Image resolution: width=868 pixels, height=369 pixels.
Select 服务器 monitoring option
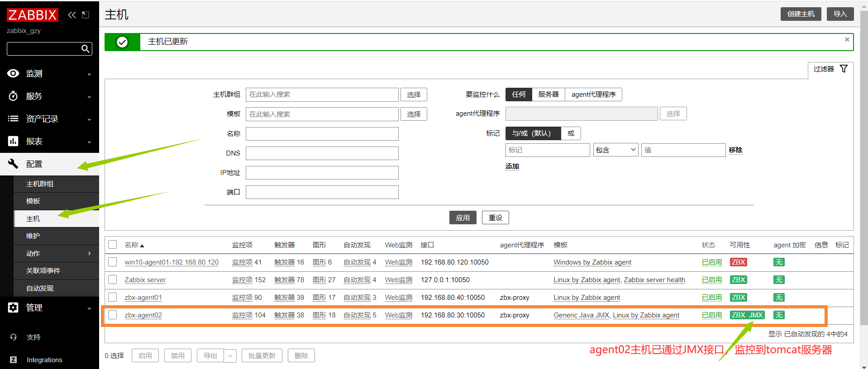[548, 94]
